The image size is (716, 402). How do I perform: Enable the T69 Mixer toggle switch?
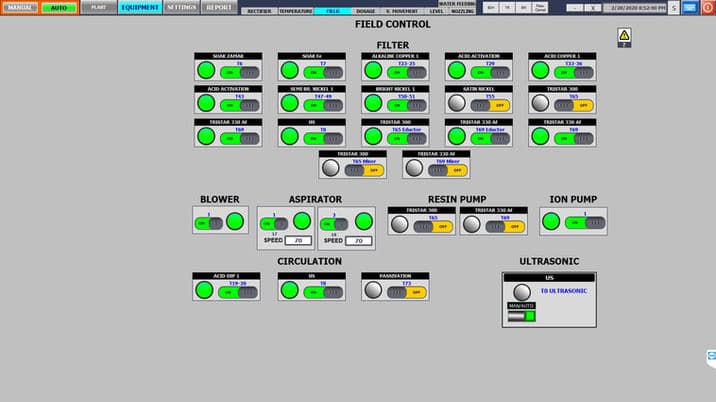(448, 170)
